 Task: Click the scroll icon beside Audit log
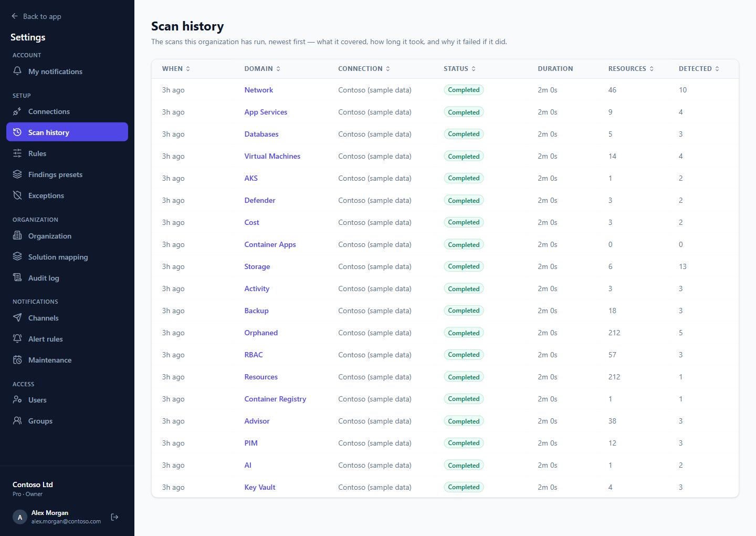tap(17, 277)
